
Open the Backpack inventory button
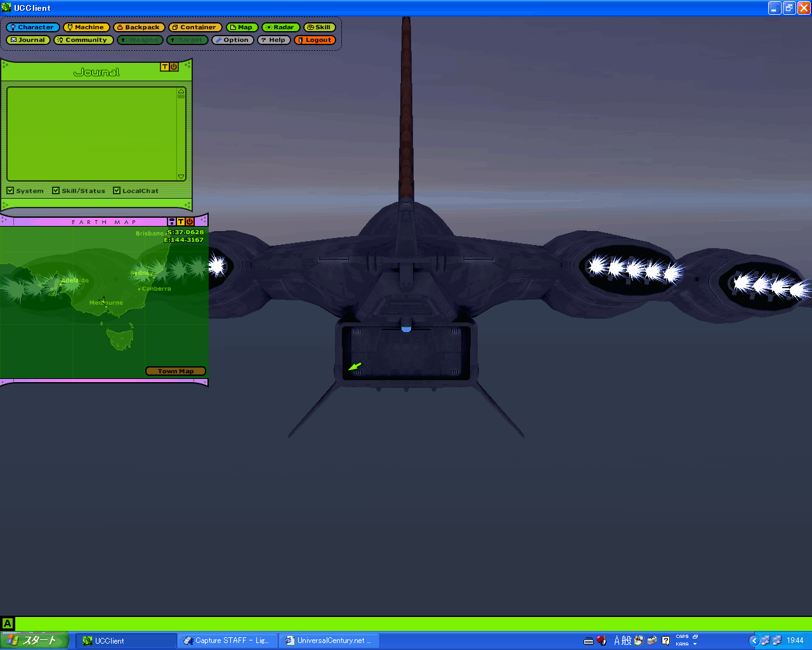(x=139, y=27)
